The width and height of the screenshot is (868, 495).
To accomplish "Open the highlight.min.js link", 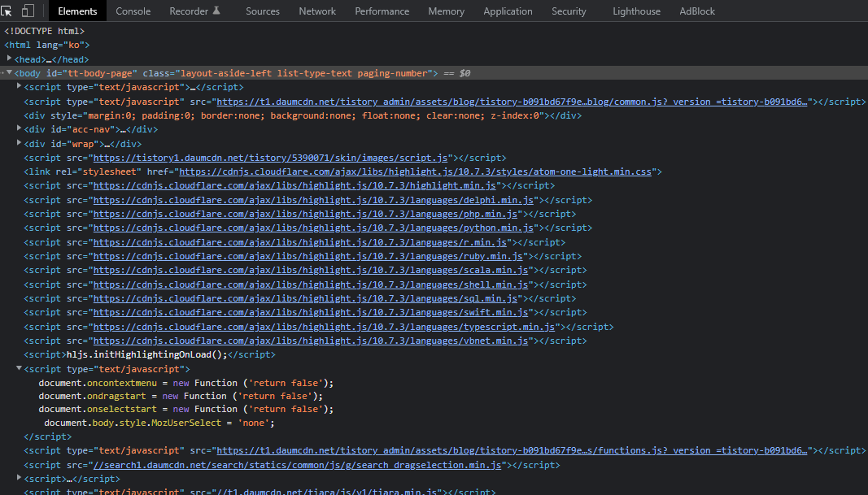I will click(294, 186).
